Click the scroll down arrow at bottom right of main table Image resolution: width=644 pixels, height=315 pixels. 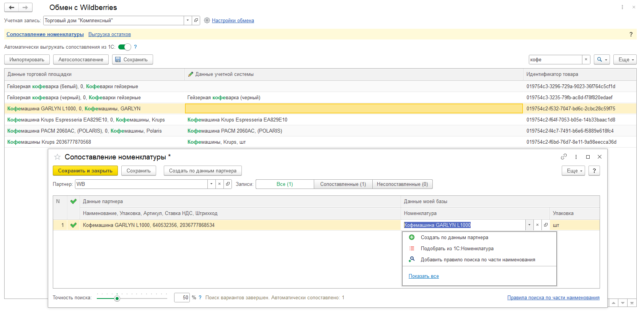(x=623, y=303)
